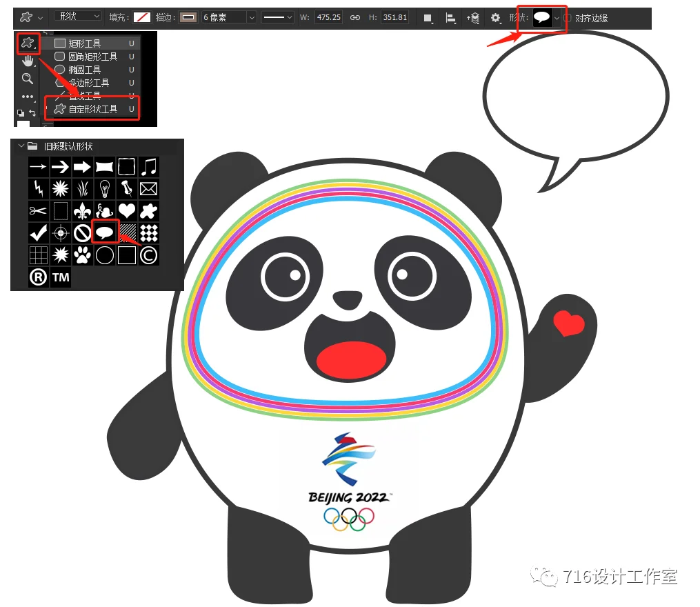
Task: Select the speech bubble shape in the panel
Action: pos(105,232)
